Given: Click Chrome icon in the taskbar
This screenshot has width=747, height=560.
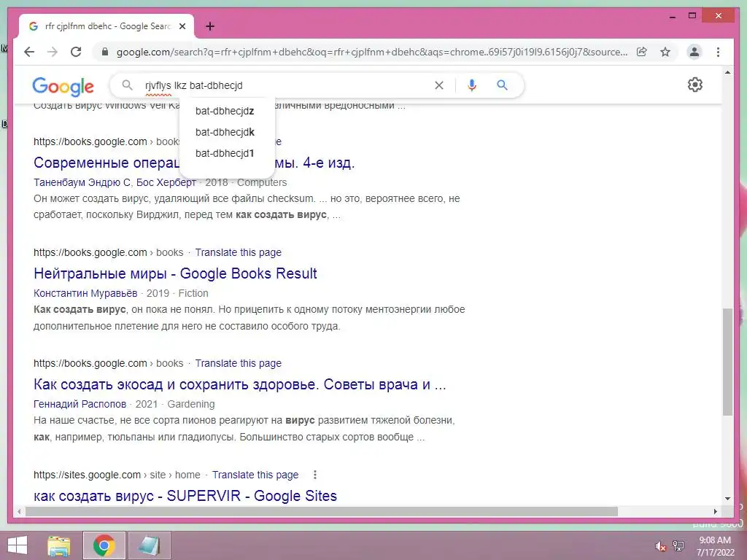Looking at the screenshot, I should click(x=104, y=545).
